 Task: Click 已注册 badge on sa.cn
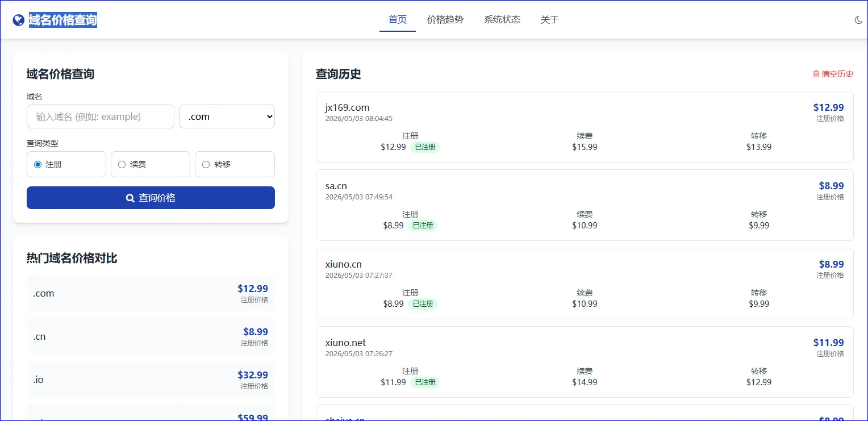[423, 226]
